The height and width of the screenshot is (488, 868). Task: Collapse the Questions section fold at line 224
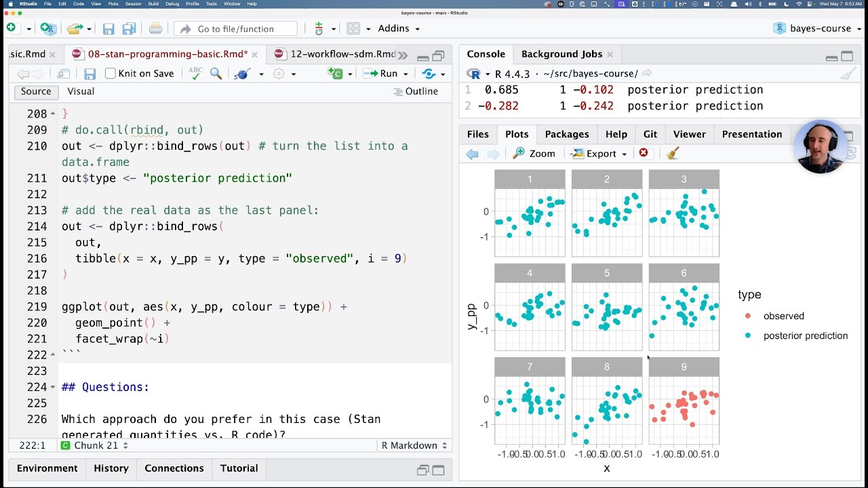coord(53,387)
